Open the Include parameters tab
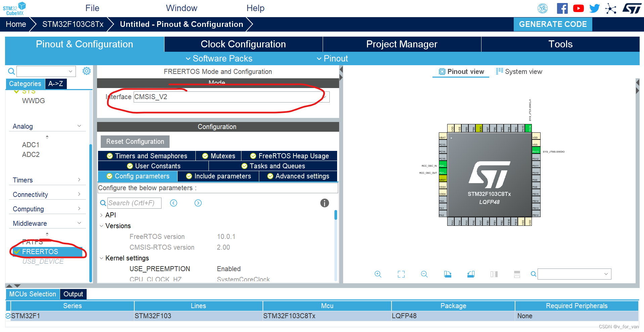The height and width of the screenshot is (332, 644). [x=218, y=176]
